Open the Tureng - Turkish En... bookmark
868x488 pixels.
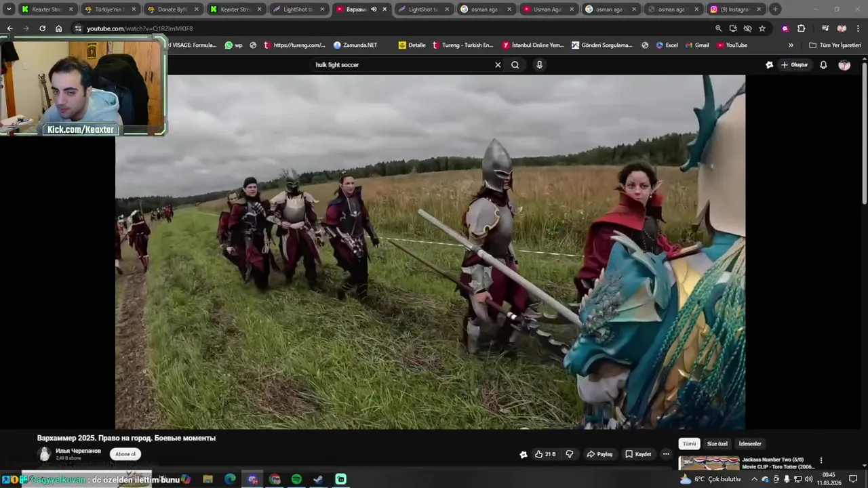(x=462, y=45)
